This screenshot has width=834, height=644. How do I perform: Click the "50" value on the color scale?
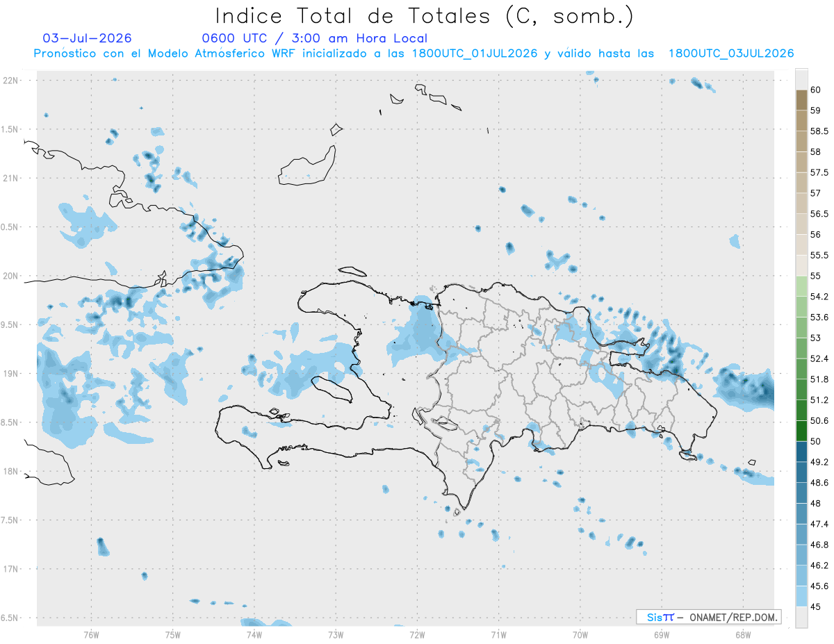click(817, 441)
